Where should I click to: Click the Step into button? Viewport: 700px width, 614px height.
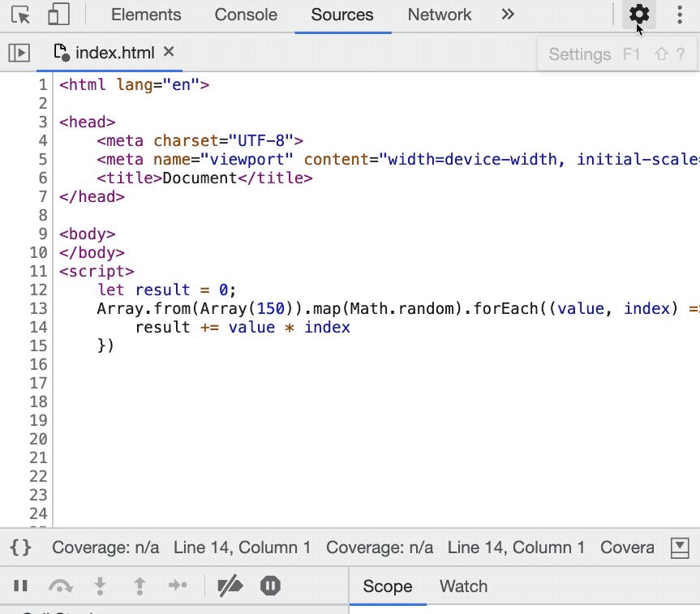pyautogui.click(x=100, y=586)
